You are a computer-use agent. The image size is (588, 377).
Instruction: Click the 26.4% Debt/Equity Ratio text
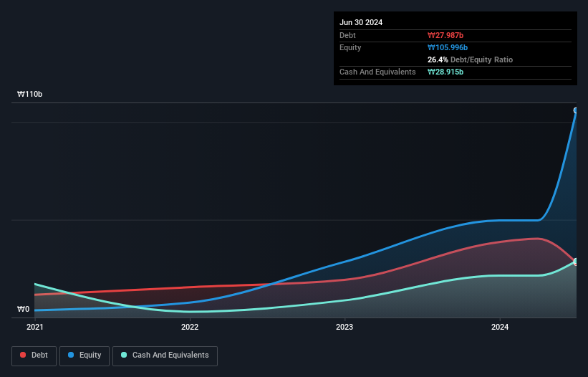(471, 59)
